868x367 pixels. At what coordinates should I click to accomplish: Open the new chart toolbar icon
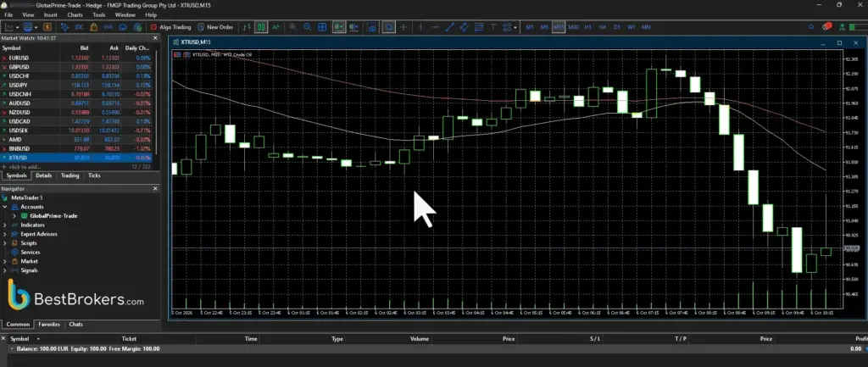9,27
